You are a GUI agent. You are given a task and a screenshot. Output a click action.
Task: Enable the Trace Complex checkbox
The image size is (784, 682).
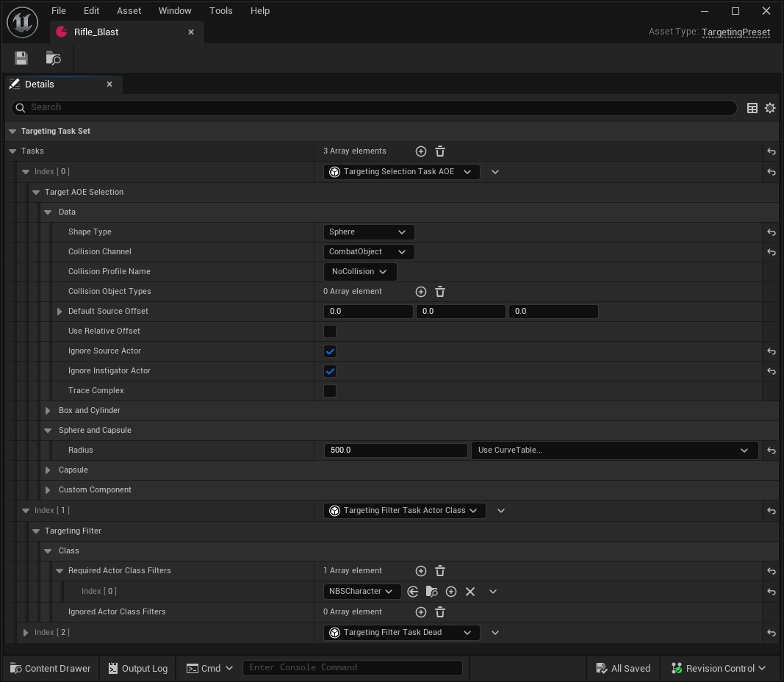pyautogui.click(x=330, y=391)
